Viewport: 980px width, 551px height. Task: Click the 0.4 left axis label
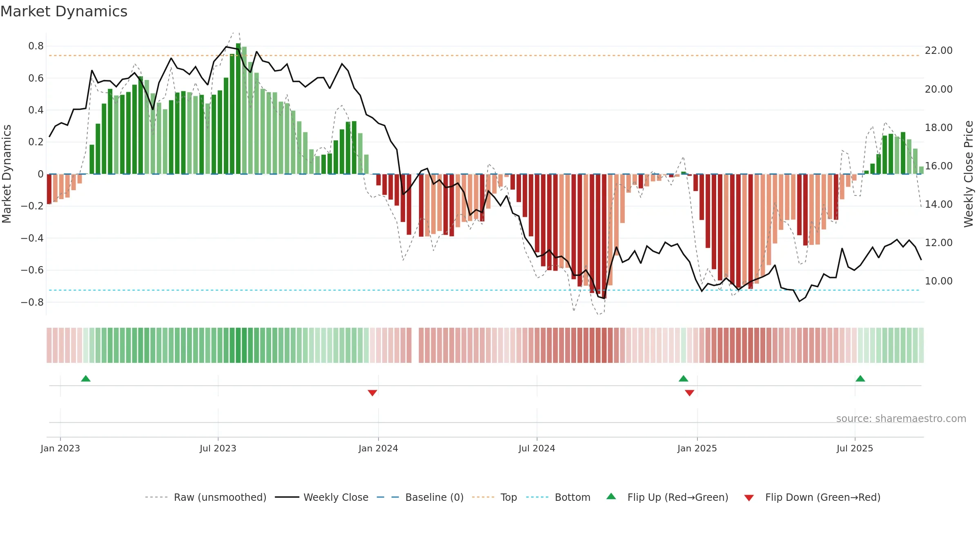(36, 110)
